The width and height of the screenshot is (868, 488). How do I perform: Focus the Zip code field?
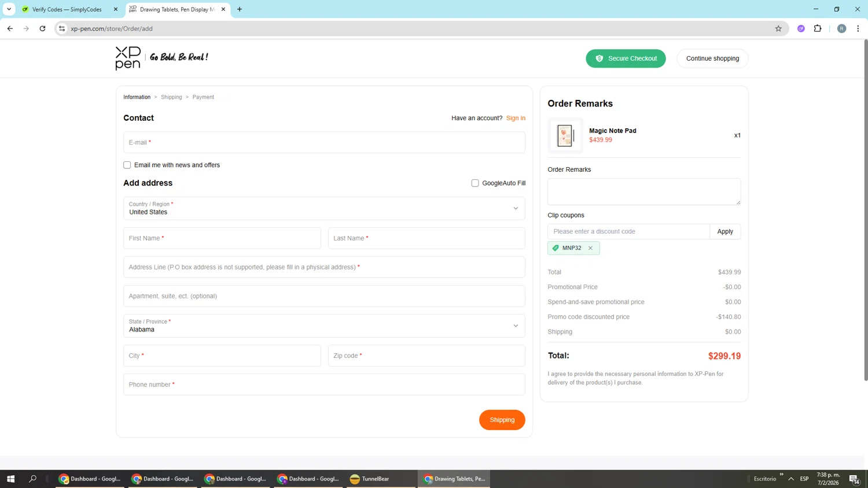click(x=426, y=356)
